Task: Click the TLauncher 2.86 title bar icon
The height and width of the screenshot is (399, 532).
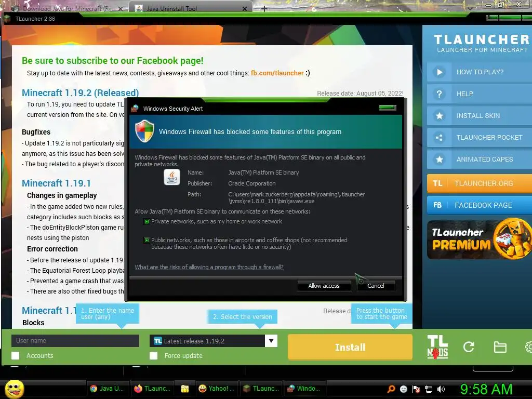Action: pos(7,19)
